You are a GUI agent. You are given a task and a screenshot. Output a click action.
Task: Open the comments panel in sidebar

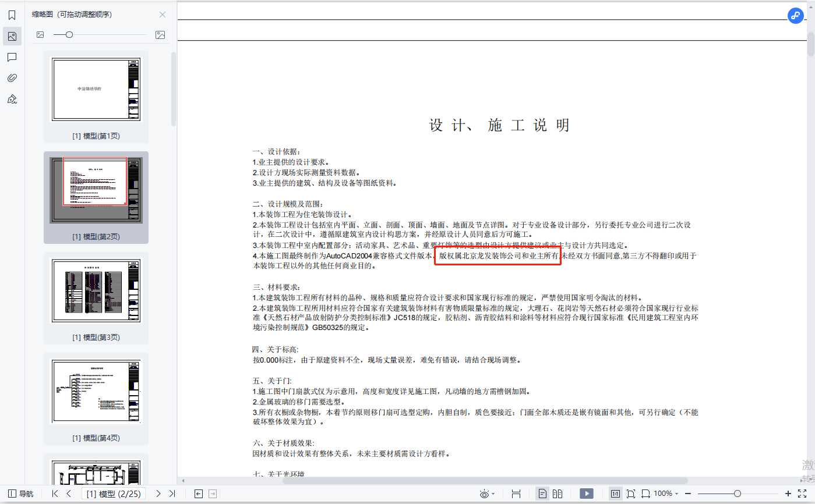click(12, 57)
